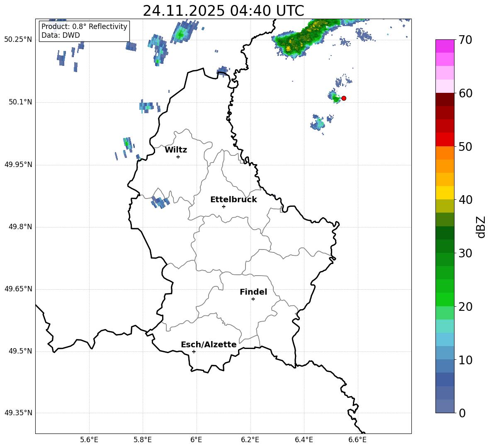The width and height of the screenshot is (491, 448).
Task: Click the Findel city label
Action: tap(253, 292)
